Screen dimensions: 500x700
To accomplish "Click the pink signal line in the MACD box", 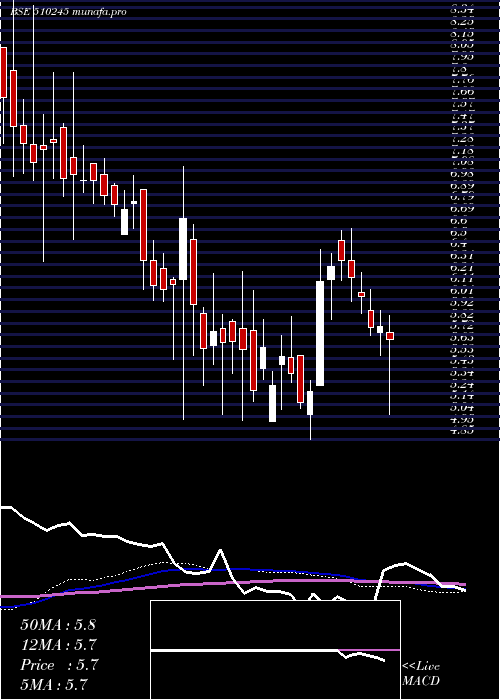I will point(369,650).
